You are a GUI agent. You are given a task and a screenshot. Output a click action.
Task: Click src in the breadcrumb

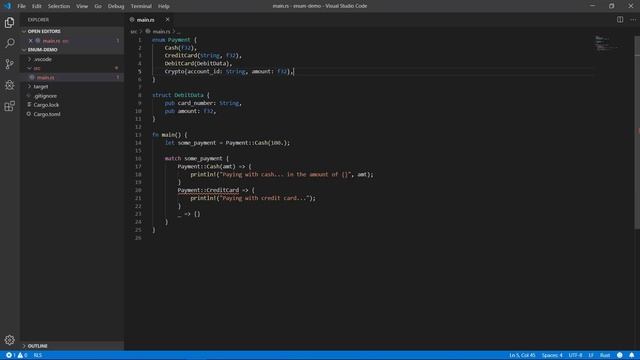tap(134, 31)
